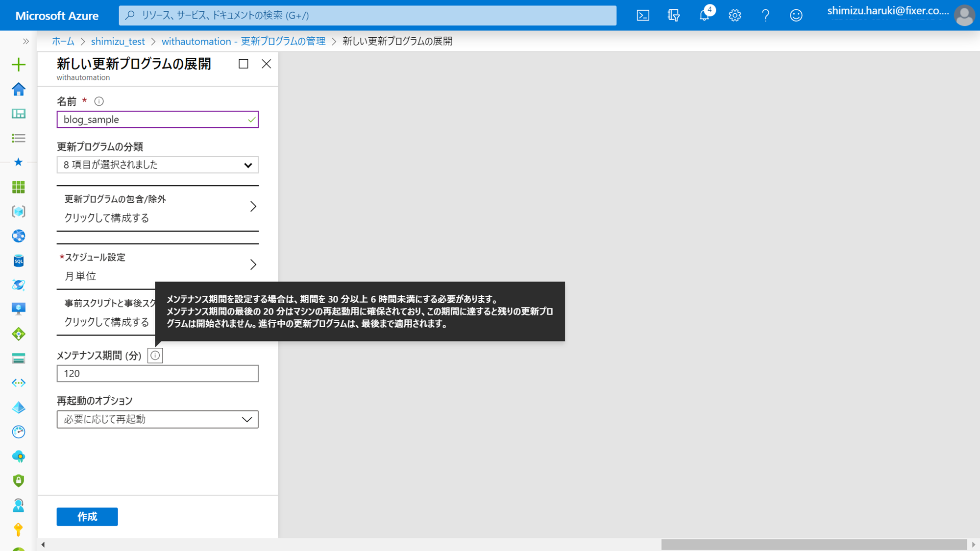This screenshot has width=980, height=551.
Task: Open 更新プログラムの包含/除外 settings
Action: point(157,208)
